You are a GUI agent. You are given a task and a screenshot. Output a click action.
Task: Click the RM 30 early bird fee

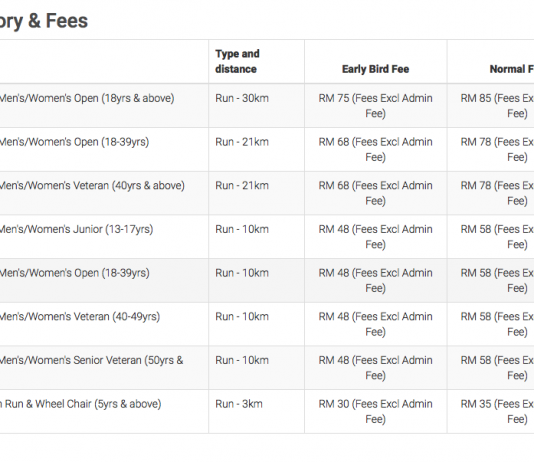375,411
